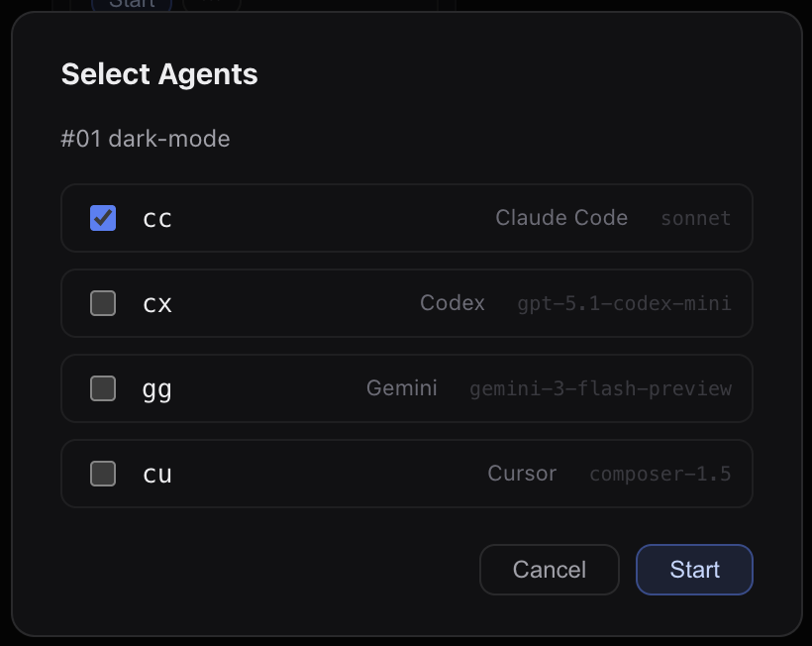Screen dimensions: 812x646
Task: Select the Codex label
Action: coord(453,303)
